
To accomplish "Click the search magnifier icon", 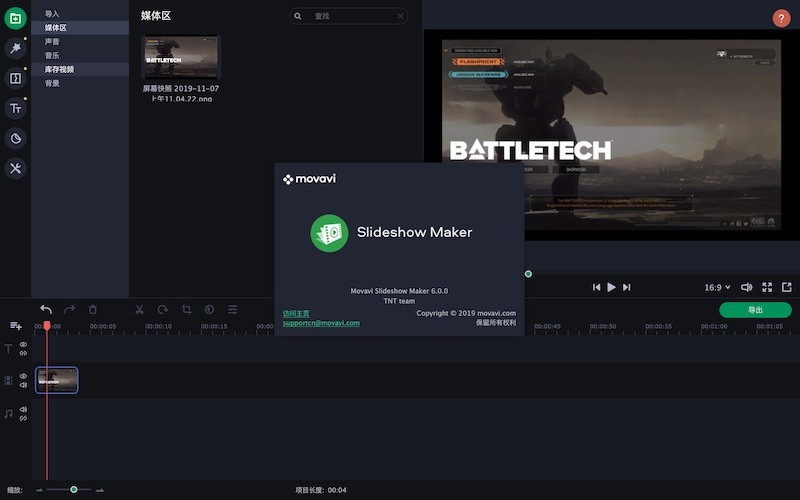I will [298, 16].
